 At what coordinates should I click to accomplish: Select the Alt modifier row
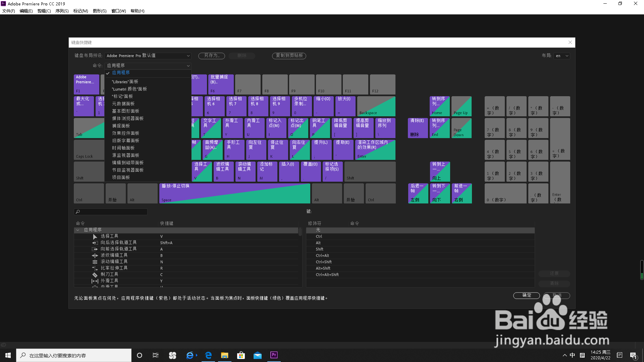coord(318,243)
